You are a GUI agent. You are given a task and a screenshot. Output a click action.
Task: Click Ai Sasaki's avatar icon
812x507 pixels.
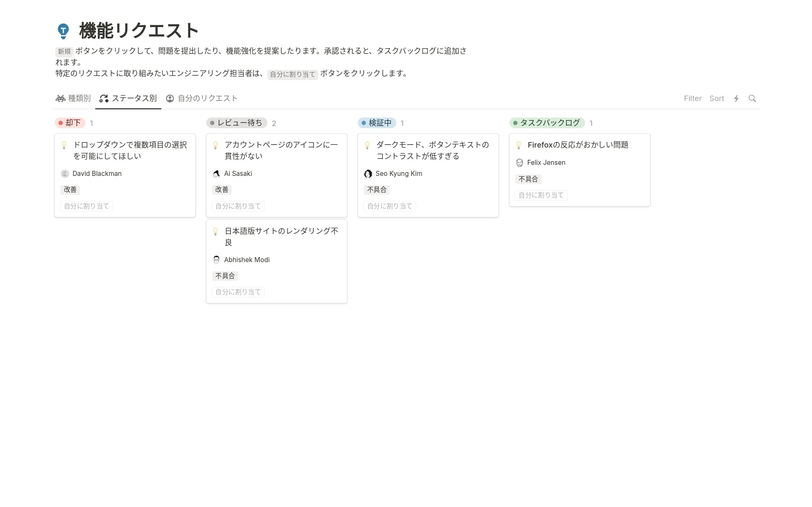pyautogui.click(x=217, y=174)
